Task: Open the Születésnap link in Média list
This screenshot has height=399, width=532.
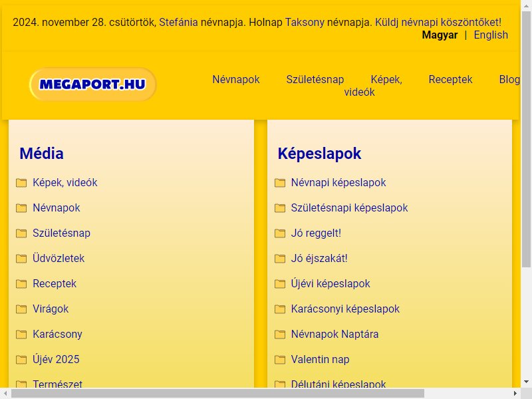Action: [61, 233]
